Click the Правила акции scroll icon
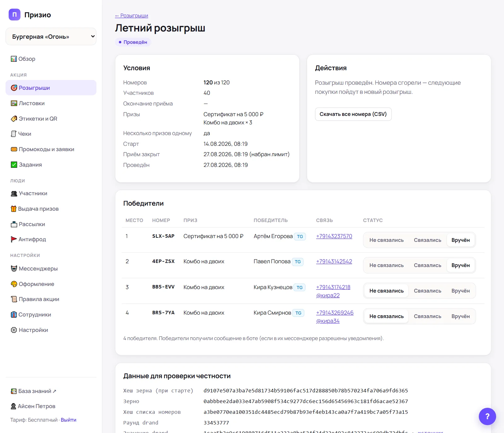The height and width of the screenshot is (433, 504). pyautogui.click(x=14, y=299)
